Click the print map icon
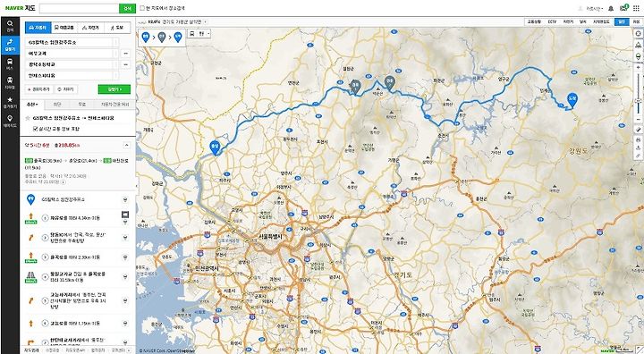Image resolution: width=644 pixels, height=354 pixels. (x=639, y=140)
